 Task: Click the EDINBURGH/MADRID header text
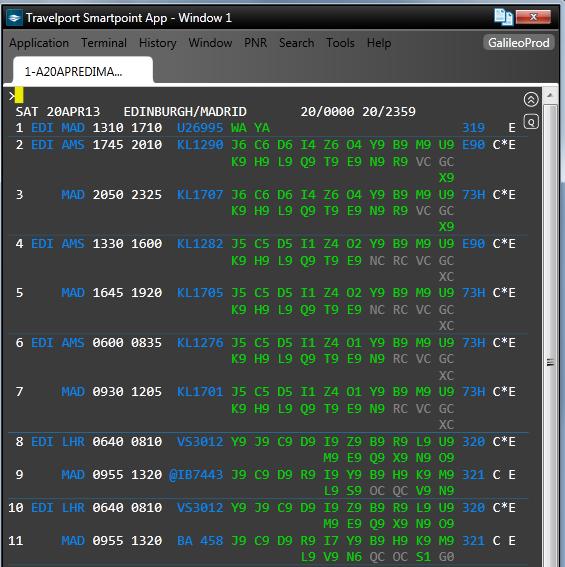185,111
